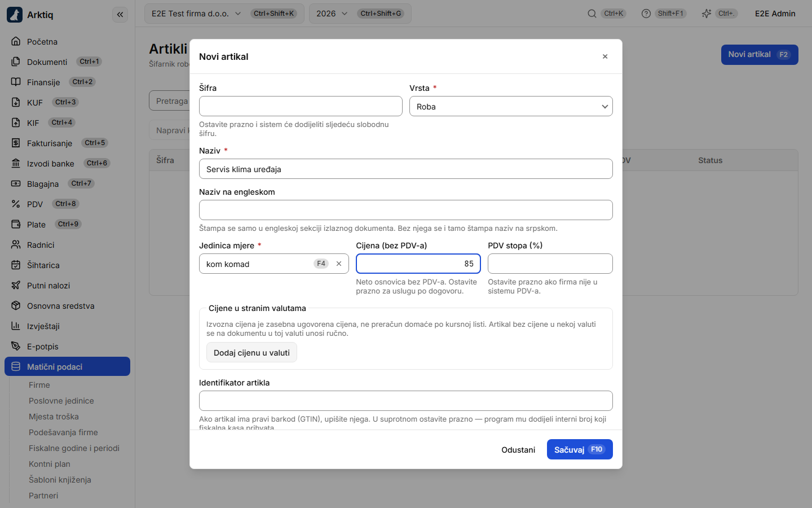Click the Osnovna sredstva box icon
This screenshot has width=812, height=508.
point(16,305)
